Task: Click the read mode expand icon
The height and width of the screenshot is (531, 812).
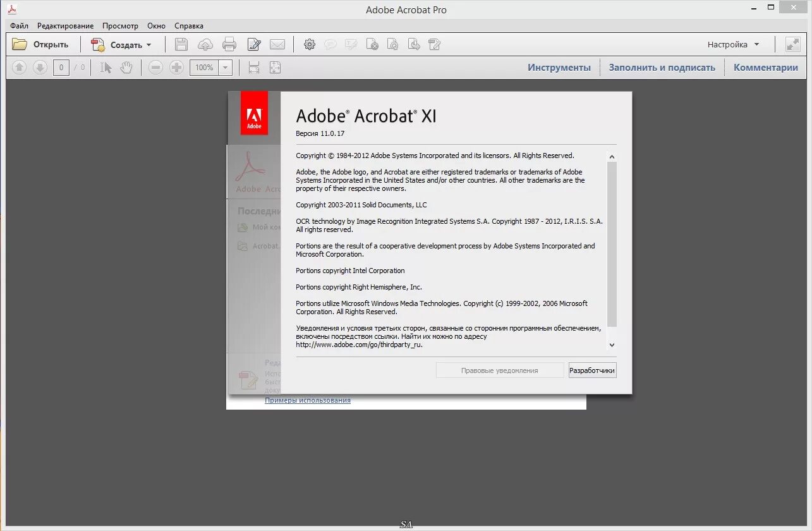Action: pyautogui.click(x=792, y=44)
